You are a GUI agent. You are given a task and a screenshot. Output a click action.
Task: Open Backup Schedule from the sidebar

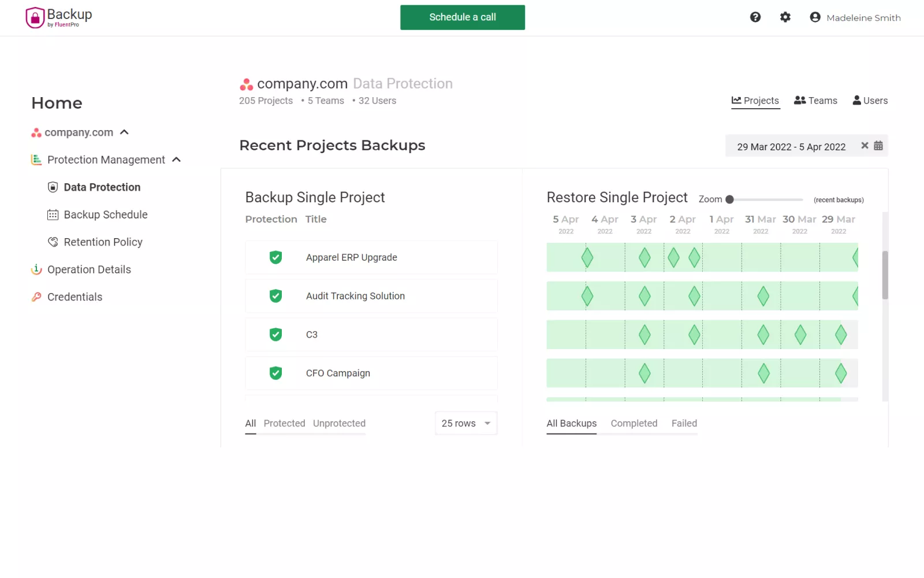[105, 214]
